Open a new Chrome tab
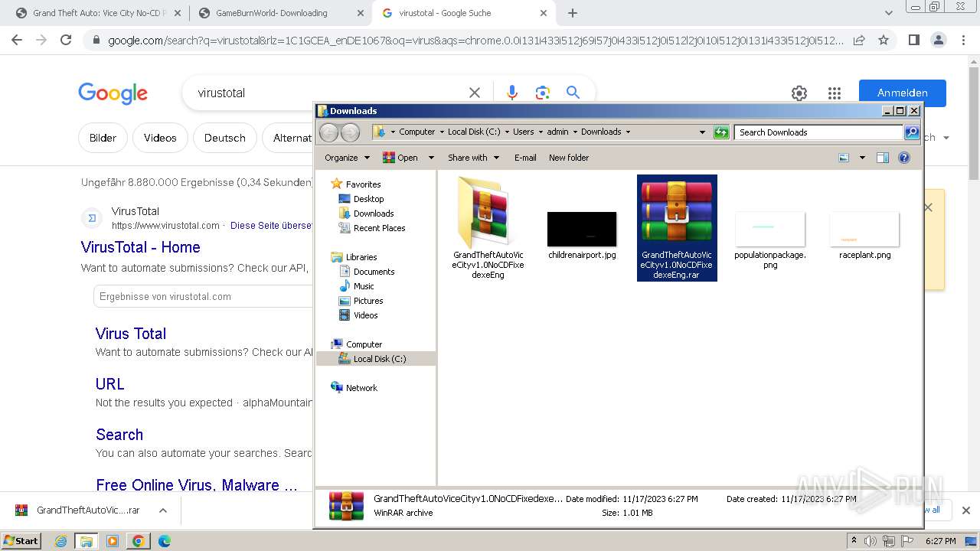This screenshot has width=980, height=551. point(573,13)
